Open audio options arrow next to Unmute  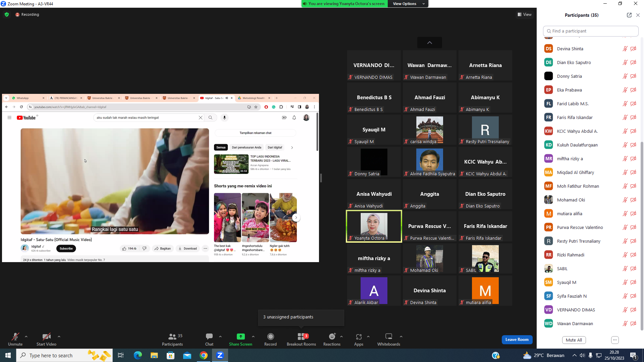click(26, 337)
